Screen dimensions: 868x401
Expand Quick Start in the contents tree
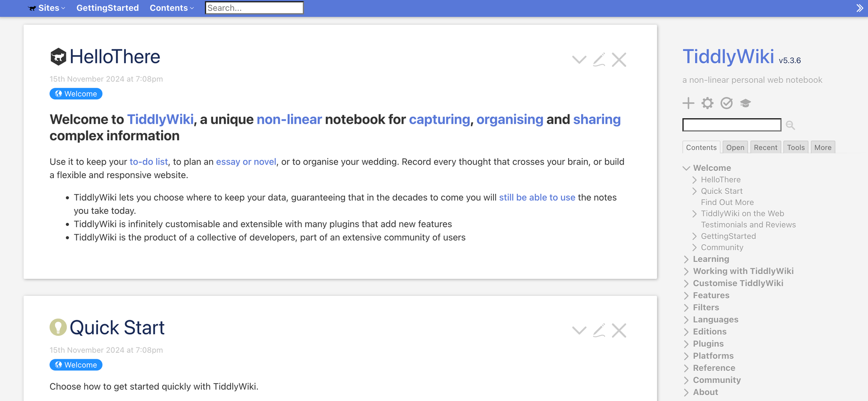coord(694,191)
